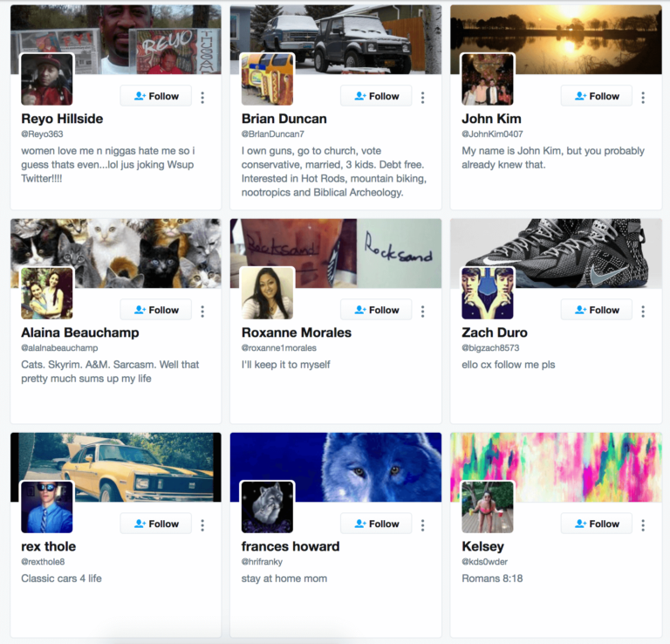Follow Kelsey's account

(x=597, y=524)
